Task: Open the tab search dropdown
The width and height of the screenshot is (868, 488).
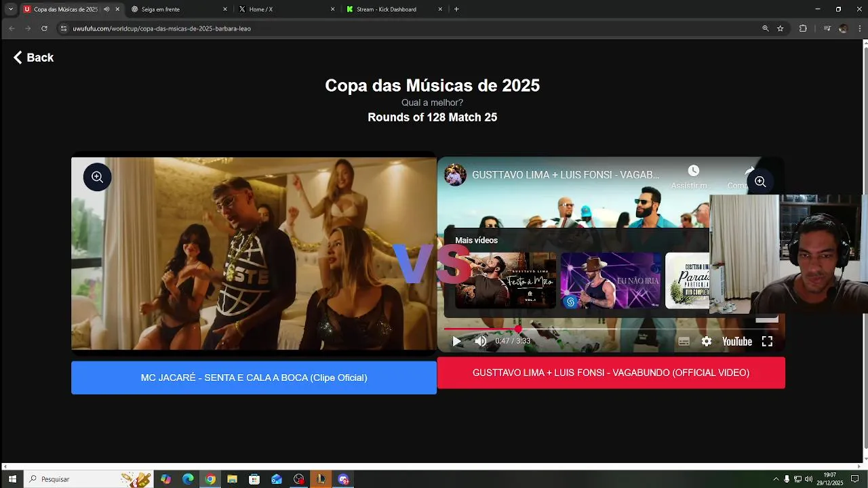Action: [11, 9]
